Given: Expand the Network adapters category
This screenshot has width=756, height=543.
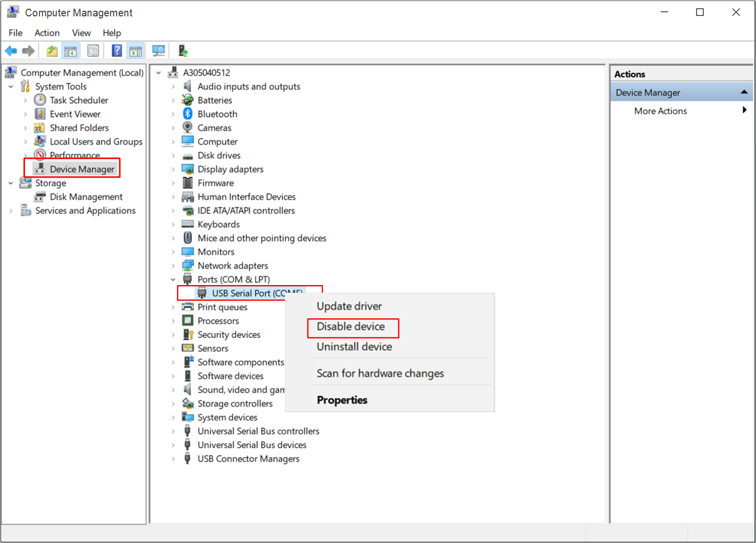Looking at the screenshot, I should coord(173,266).
